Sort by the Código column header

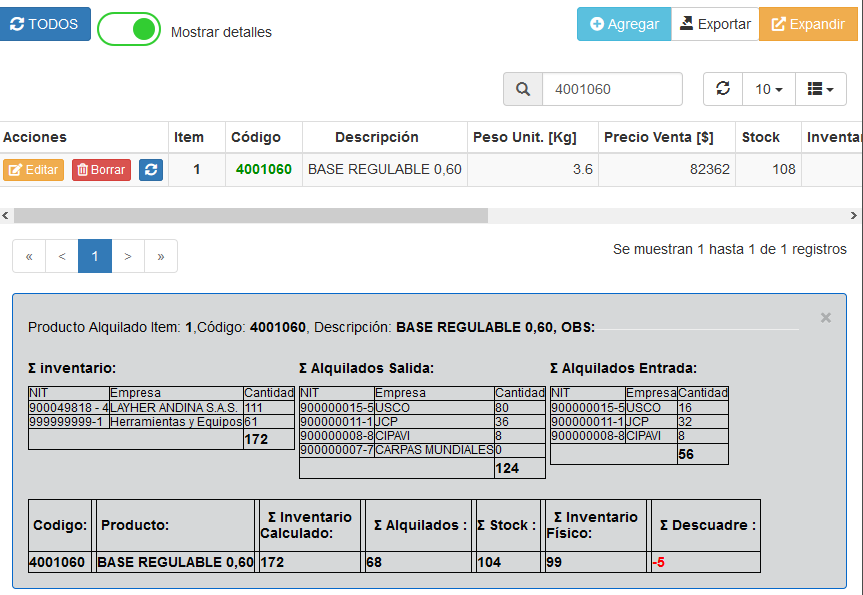(x=256, y=137)
